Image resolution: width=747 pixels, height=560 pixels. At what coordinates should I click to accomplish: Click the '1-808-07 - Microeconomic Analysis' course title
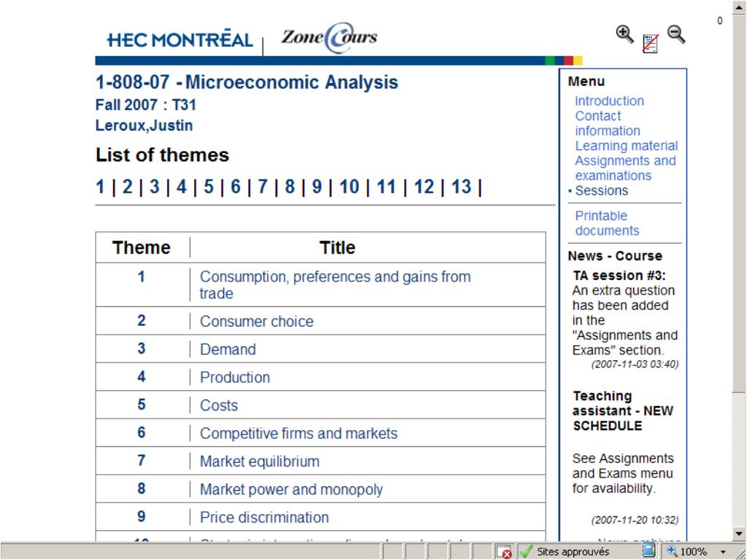247,82
